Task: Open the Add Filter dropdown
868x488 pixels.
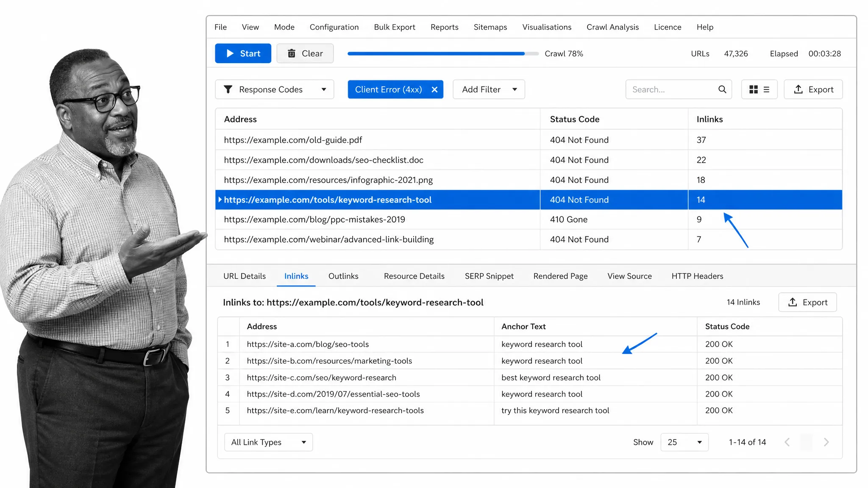Action: tap(489, 89)
